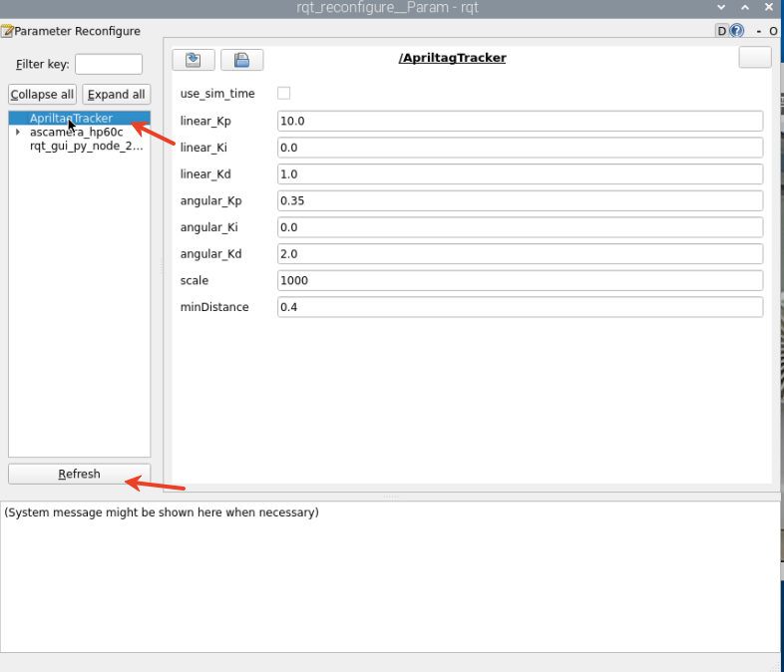
Task: Click the scale label
Action: click(x=195, y=280)
